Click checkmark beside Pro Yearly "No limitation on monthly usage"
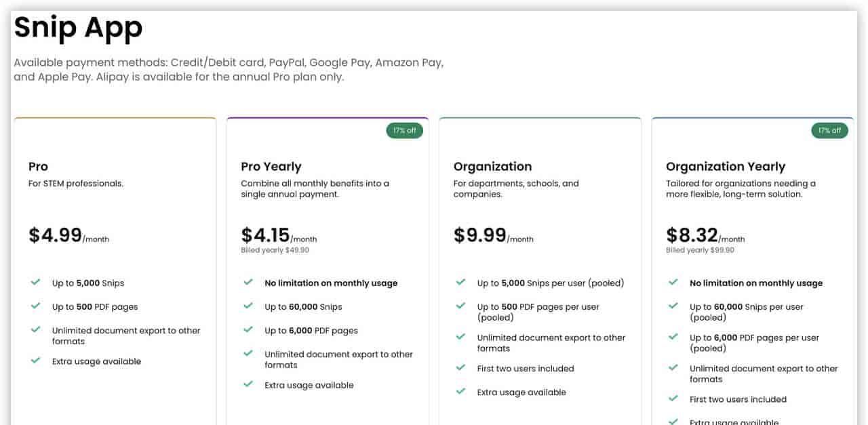 pos(248,282)
